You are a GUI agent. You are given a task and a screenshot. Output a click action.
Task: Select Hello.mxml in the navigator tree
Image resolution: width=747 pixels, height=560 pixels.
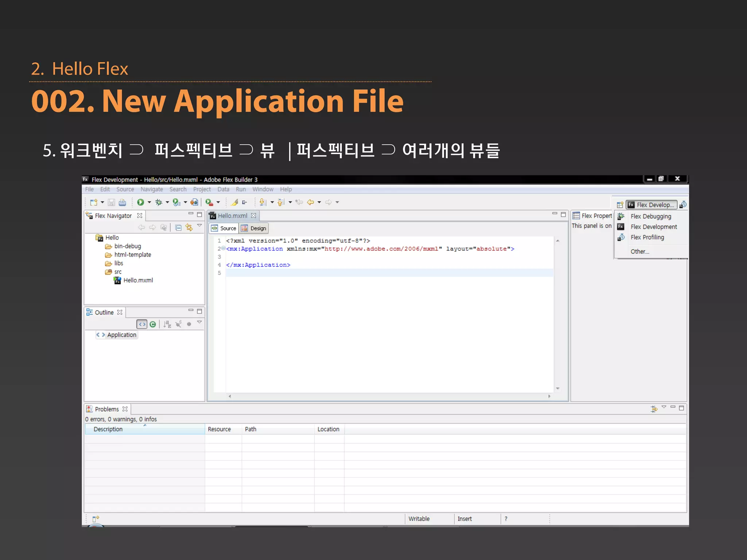pyautogui.click(x=133, y=280)
